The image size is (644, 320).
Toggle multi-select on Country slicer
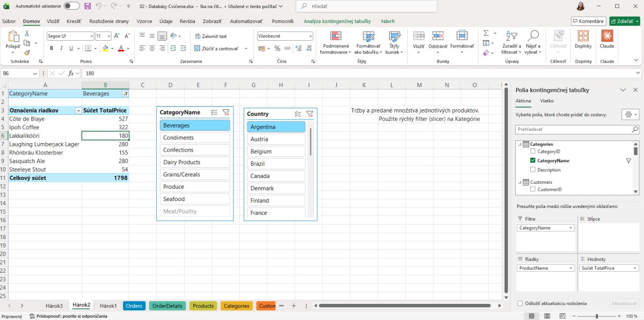(x=298, y=114)
